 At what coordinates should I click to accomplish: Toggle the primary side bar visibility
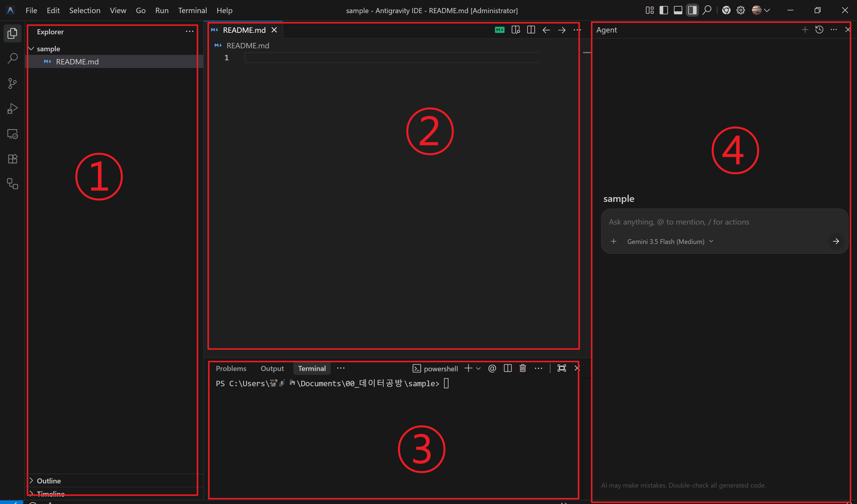click(663, 10)
